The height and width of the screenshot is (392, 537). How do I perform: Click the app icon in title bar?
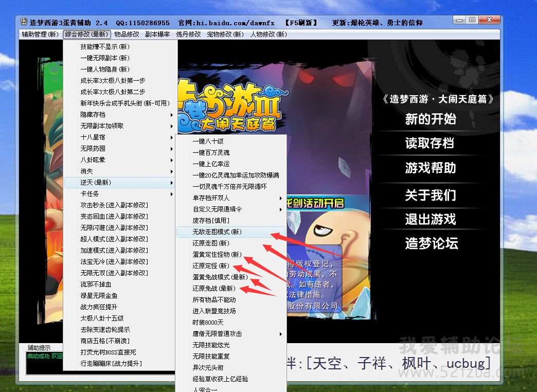[x=24, y=22]
